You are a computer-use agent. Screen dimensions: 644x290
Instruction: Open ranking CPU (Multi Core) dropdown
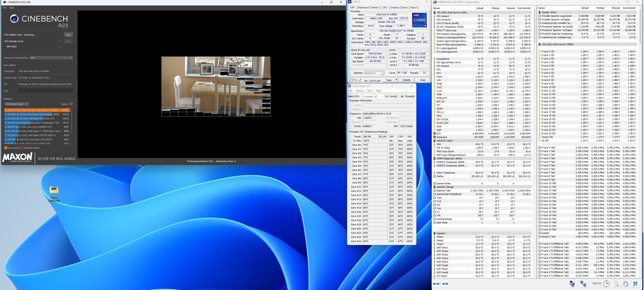(17, 104)
